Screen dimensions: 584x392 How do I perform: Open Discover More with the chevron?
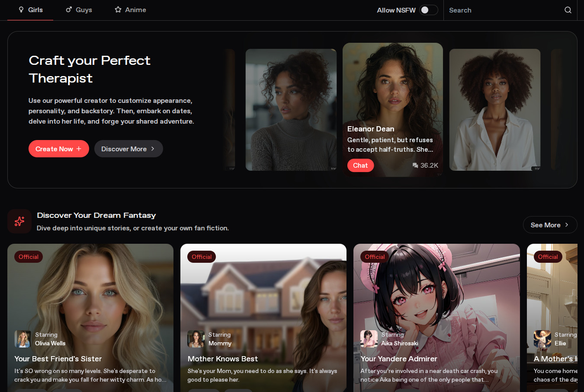[x=128, y=149]
